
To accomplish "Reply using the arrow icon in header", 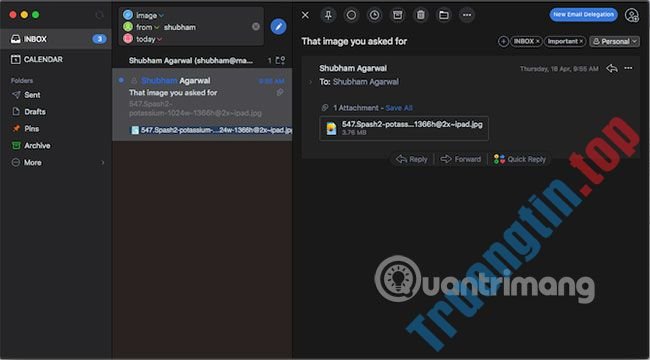I will coord(612,68).
